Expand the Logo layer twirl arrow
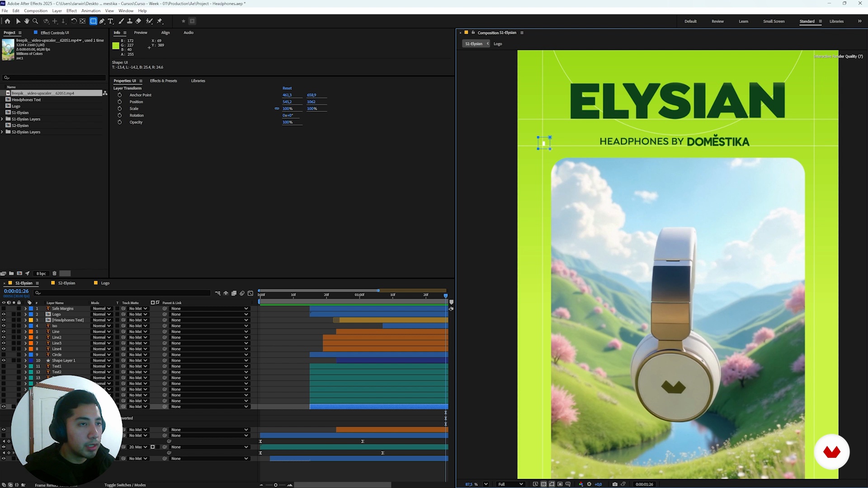The height and width of the screenshot is (488, 868). point(25,314)
